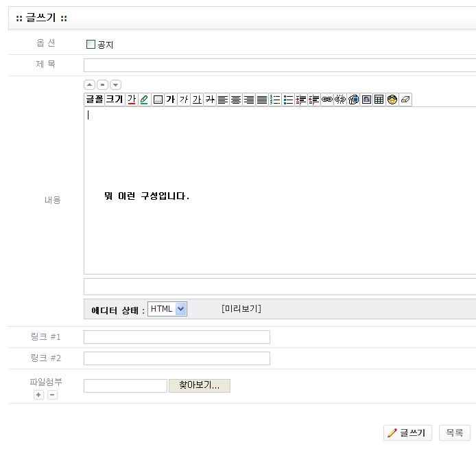
Task: Enlarge editor with down arrow button
Action: pyautogui.click(x=116, y=84)
